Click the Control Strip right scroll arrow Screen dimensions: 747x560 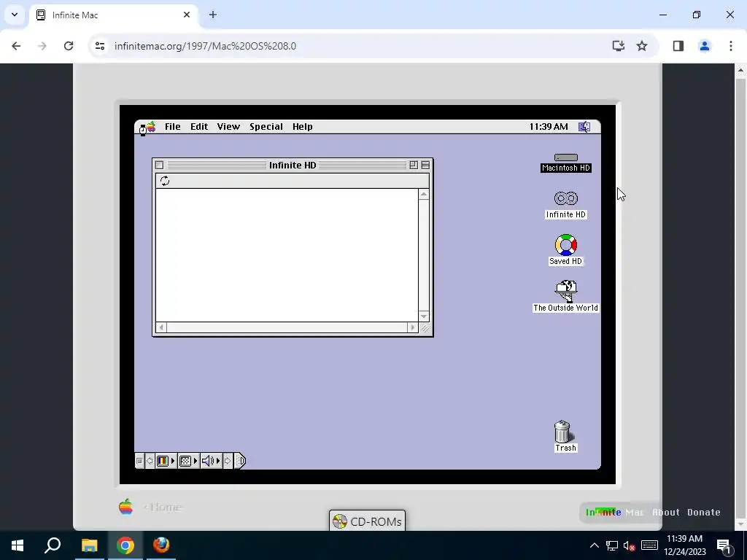click(228, 461)
